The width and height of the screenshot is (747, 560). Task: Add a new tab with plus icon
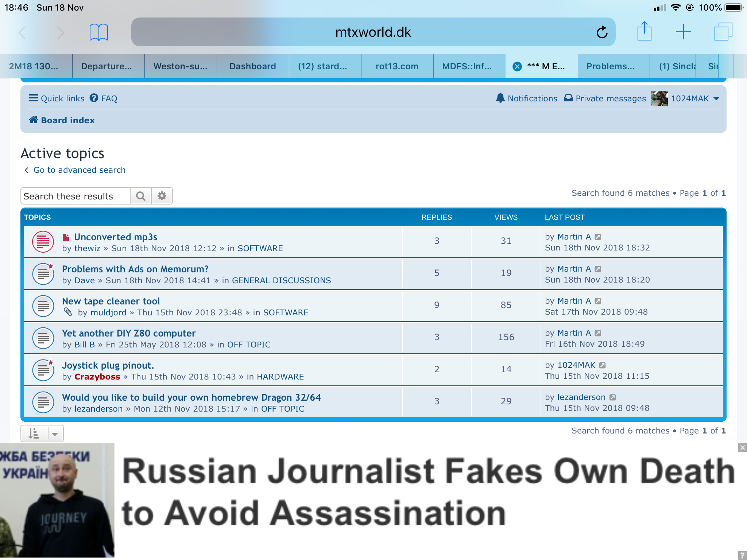point(684,32)
